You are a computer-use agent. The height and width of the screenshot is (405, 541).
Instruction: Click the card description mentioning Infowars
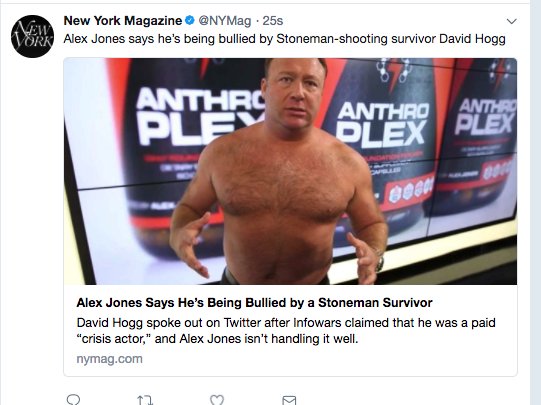pos(286,330)
